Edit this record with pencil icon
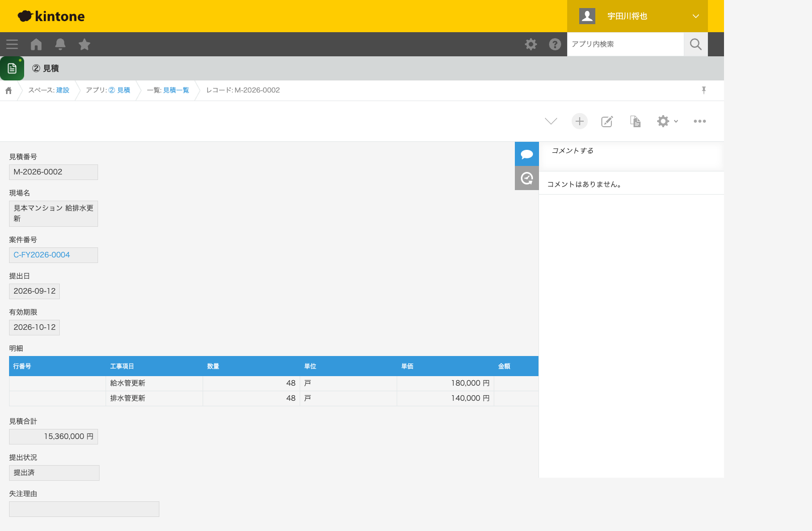812x531 pixels. click(x=607, y=121)
